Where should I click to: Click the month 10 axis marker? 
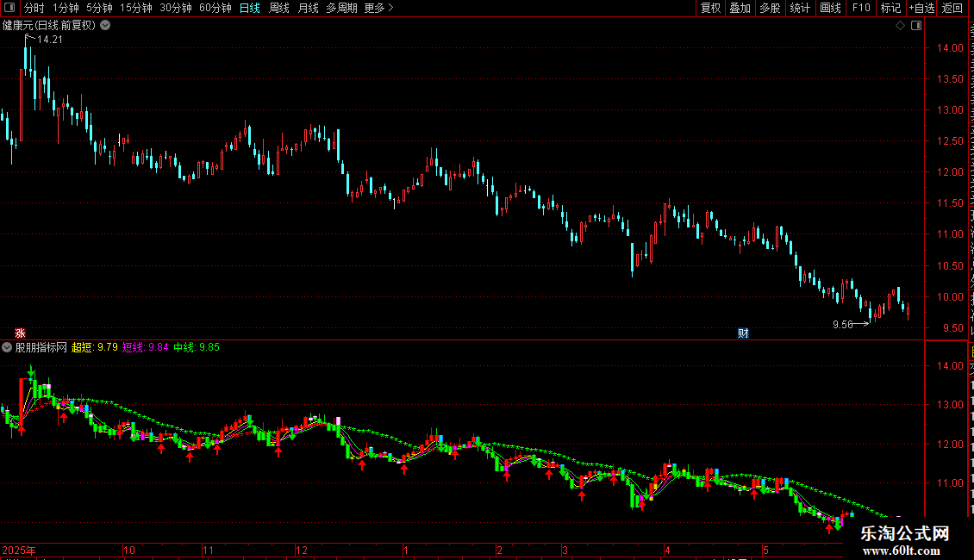tap(129, 550)
